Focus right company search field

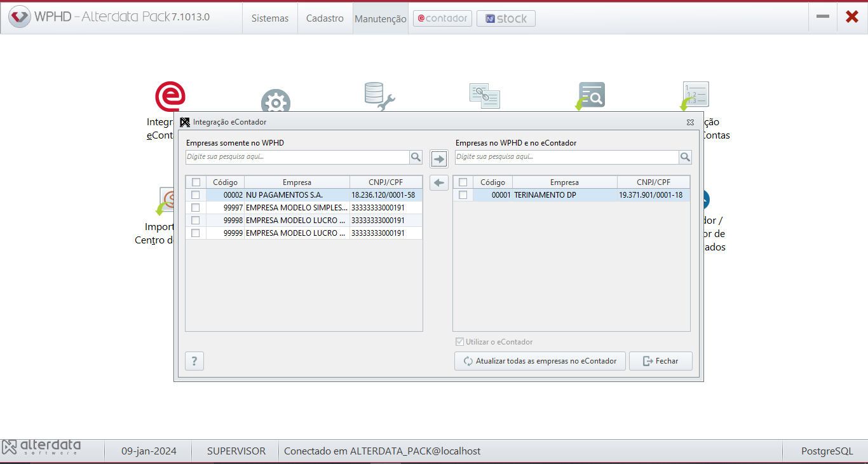pos(567,157)
